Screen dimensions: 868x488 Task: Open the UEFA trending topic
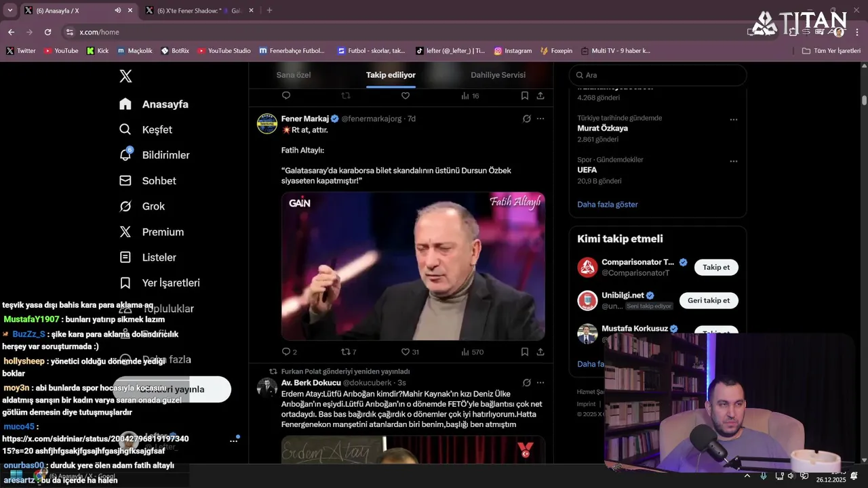587,170
